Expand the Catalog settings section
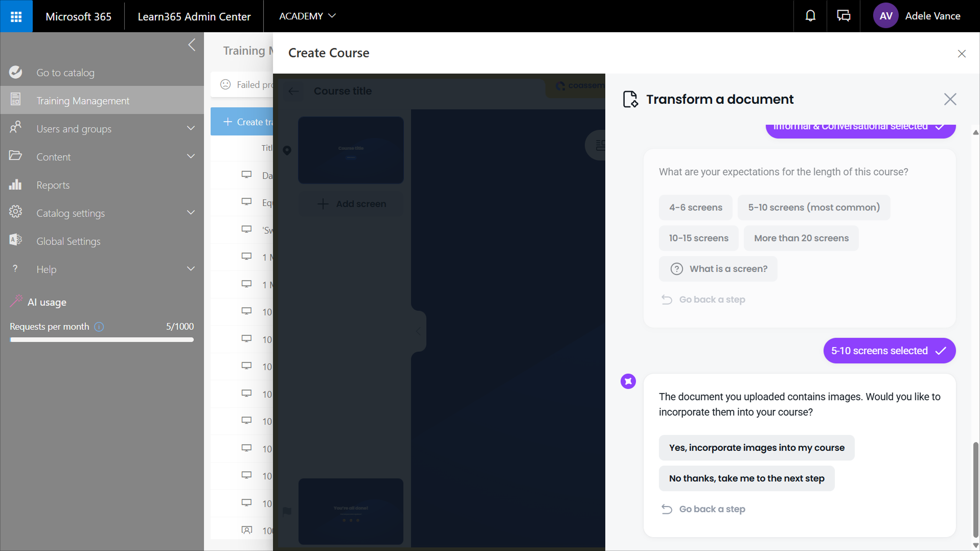 tap(191, 213)
